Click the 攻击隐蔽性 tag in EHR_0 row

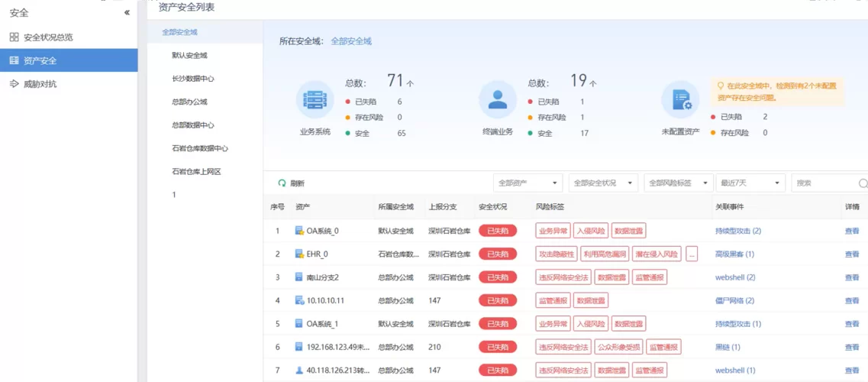557,254
